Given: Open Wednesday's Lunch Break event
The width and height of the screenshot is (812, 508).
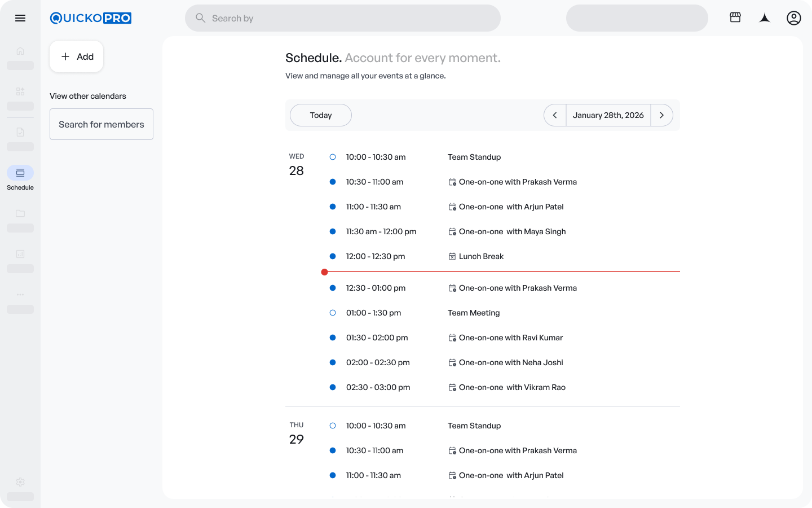Looking at the screenshot, I should 481,256.
